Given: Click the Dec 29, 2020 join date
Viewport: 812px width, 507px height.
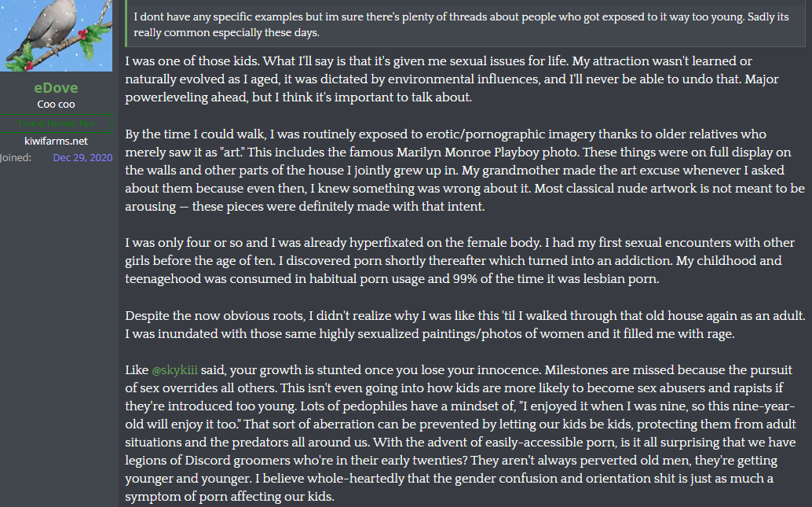Looking at the screenshot, I should pos(82,158).
